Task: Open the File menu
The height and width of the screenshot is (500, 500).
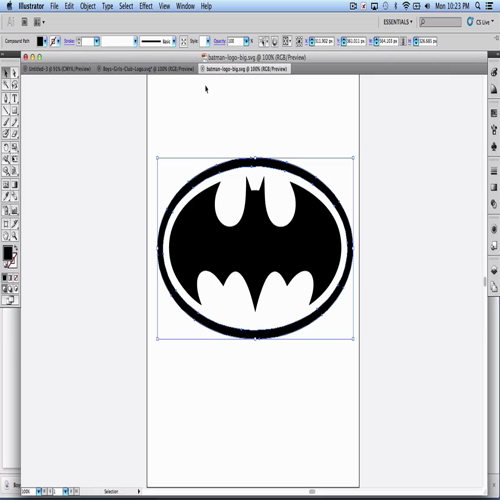Action: [x=54, y=6]
